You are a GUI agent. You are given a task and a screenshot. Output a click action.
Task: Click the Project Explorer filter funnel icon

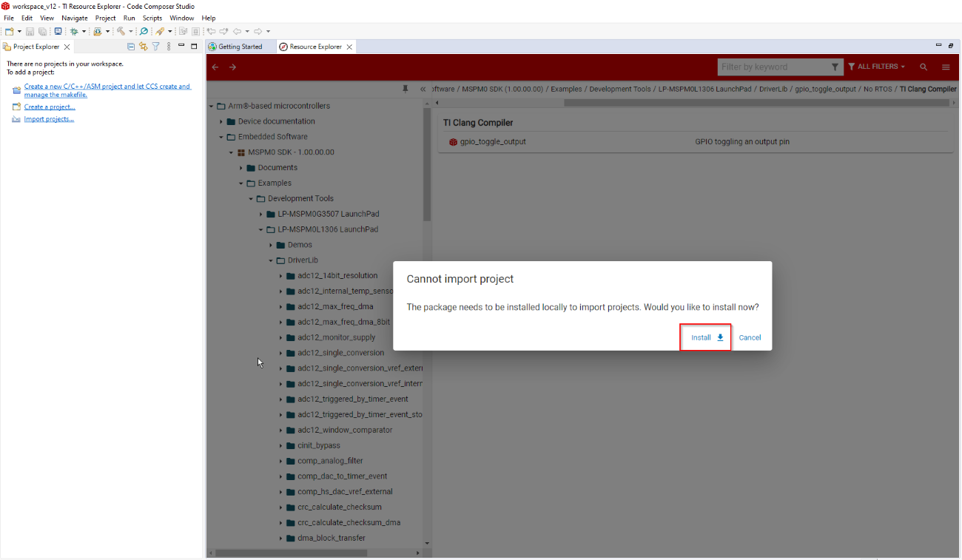[x=155, y=47]
